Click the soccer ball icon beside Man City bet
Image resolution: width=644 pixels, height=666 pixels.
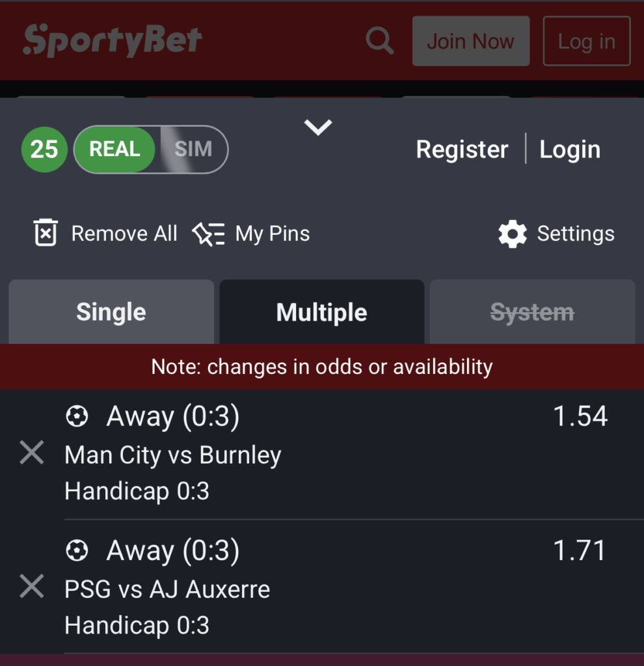point(77,416)
